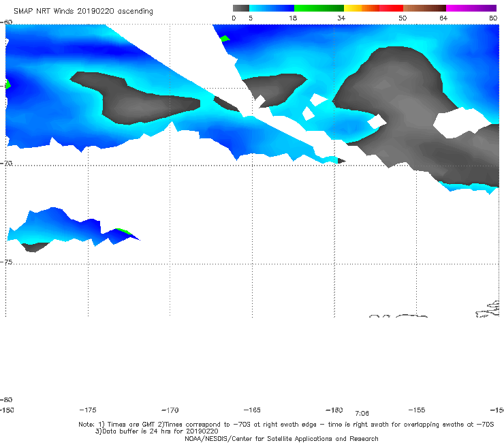The height and width of the screenshot is (443, 504).
Task: Pick the magenta 64–80 color bar segment
Action: (x=471, y=8)
